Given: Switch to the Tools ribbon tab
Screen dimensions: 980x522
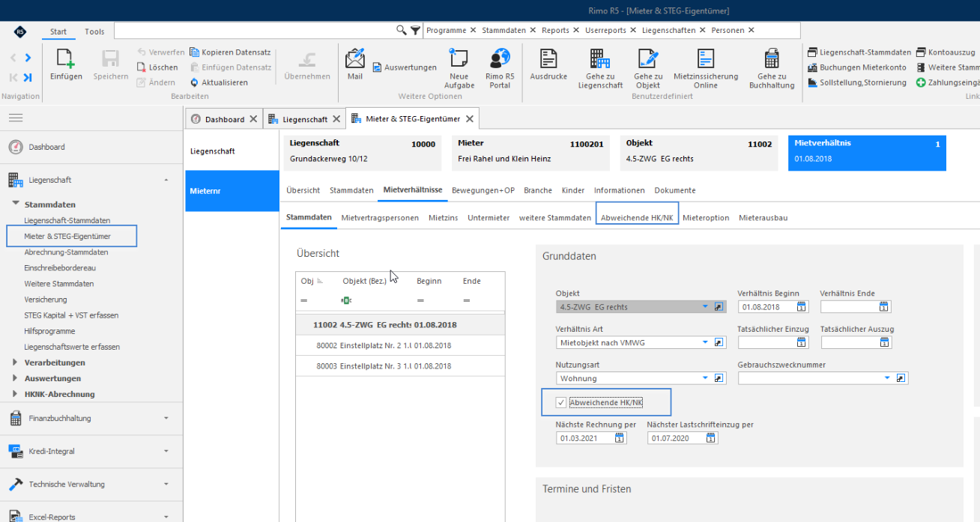Looking at the screenshot, I should (x=94, y=31).
